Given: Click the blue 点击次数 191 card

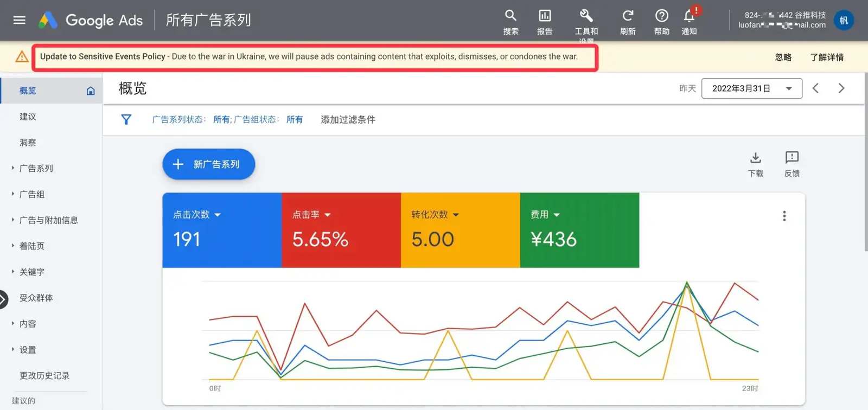Looking at the screenshot, I should coord(222,230).
